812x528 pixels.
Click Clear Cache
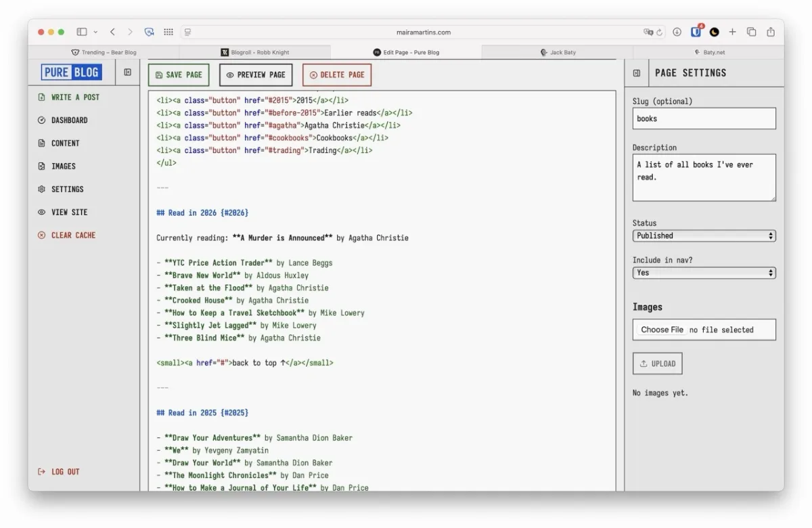74,236
